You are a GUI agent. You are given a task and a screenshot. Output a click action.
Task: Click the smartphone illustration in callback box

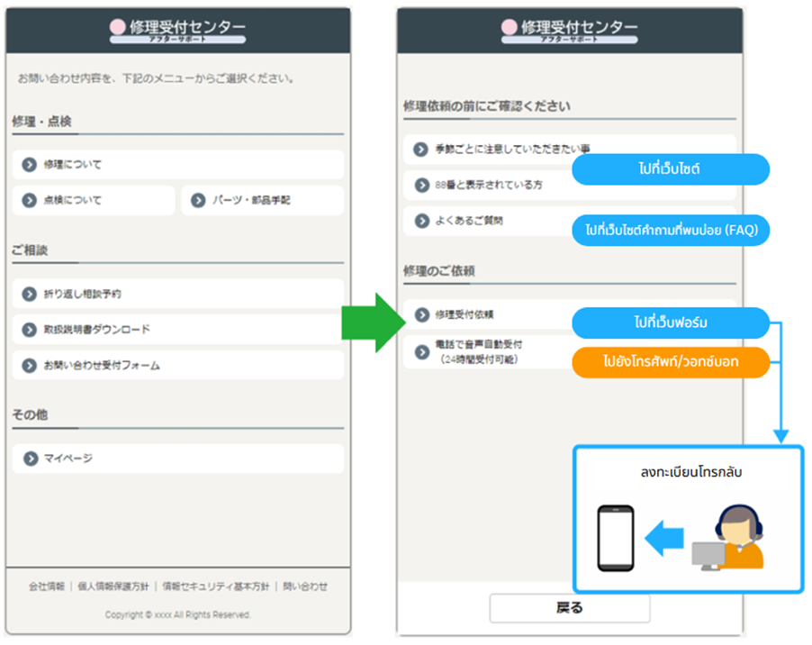616,538
